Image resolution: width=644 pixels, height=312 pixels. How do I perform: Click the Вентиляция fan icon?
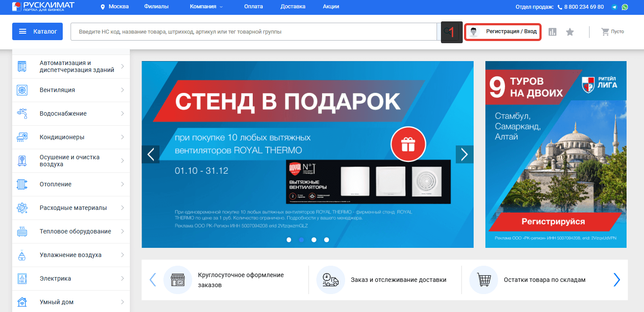pyautogui.click(x=22, y=90)
